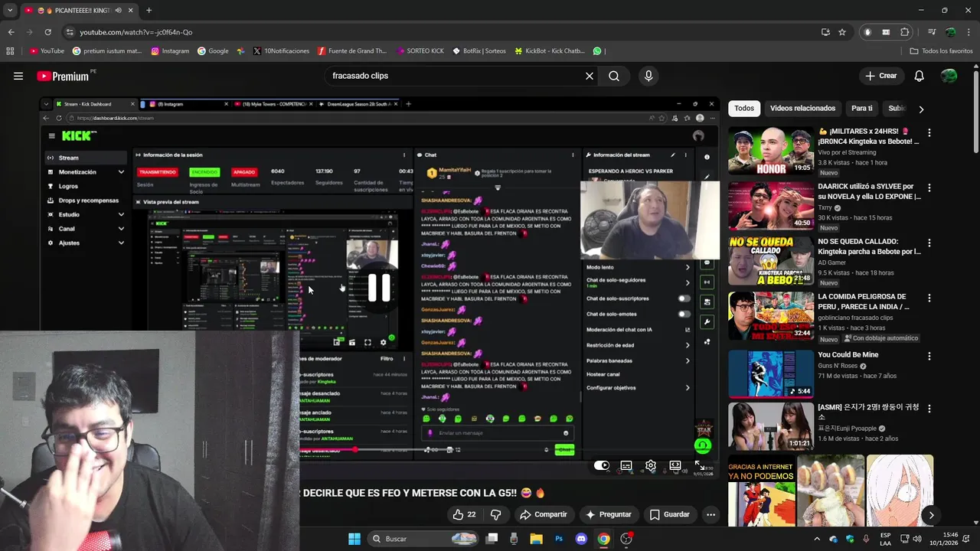Open Guns N' Roses channel link
The image size is (980, 551).
click(838, 366)
